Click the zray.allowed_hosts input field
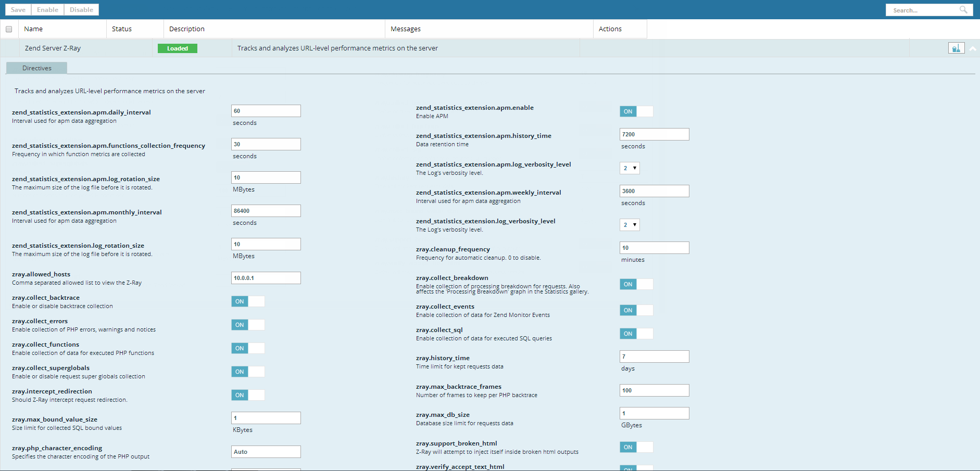Screen dimensions: 980x471 [x=266, y=278]
